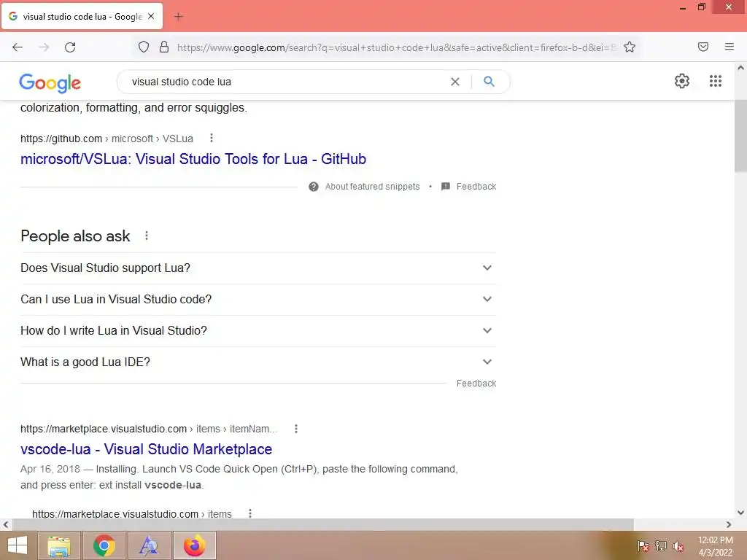This screenshot has height=560, width=747.
Task: Reload the current page
Action: 70,47
